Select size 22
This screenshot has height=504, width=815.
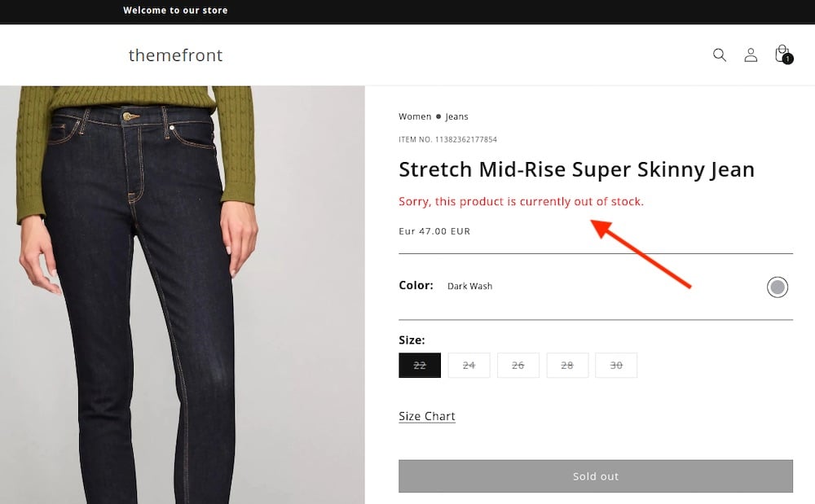click(x=420, y=366)
